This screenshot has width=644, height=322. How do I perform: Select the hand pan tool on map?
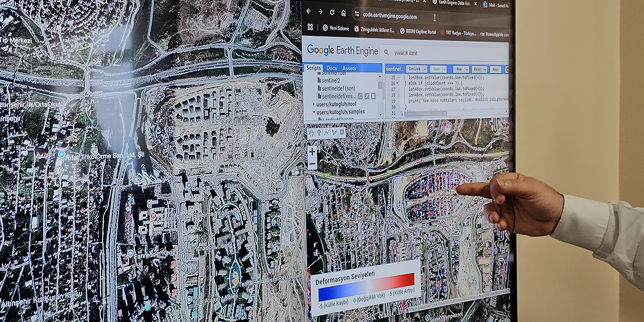coord(311,133)
